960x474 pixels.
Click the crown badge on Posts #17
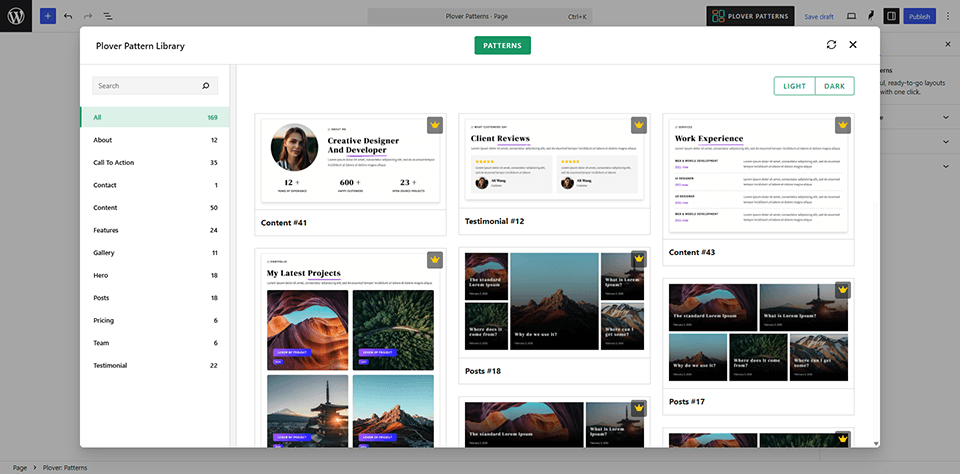[843, 291]
